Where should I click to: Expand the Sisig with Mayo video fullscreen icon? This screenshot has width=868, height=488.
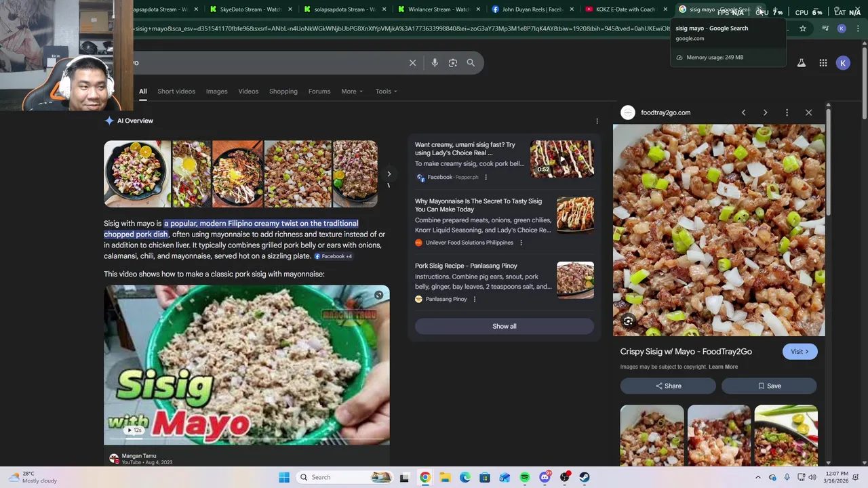(378, 295)
